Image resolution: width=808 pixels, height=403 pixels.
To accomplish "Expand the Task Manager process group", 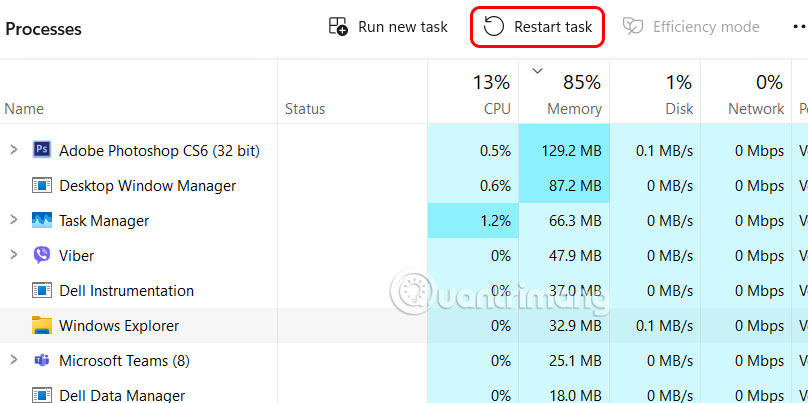I will [13, 220].
